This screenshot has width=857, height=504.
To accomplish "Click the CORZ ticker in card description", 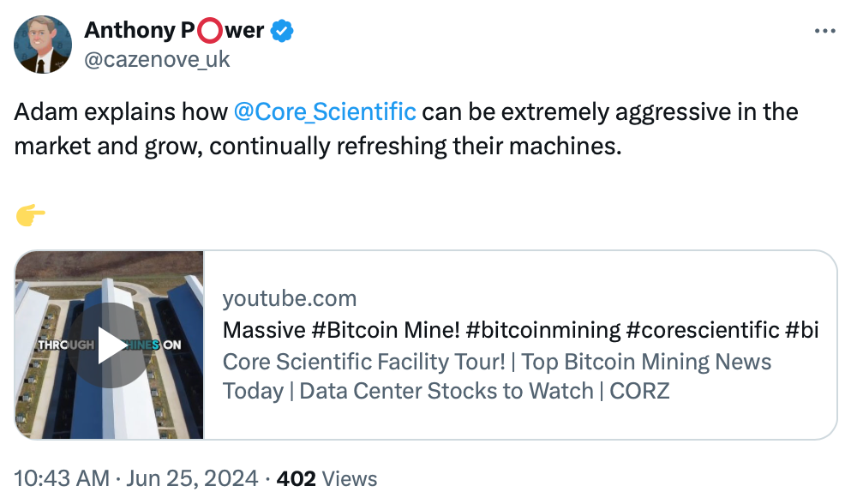I will [x=639, y=392].
